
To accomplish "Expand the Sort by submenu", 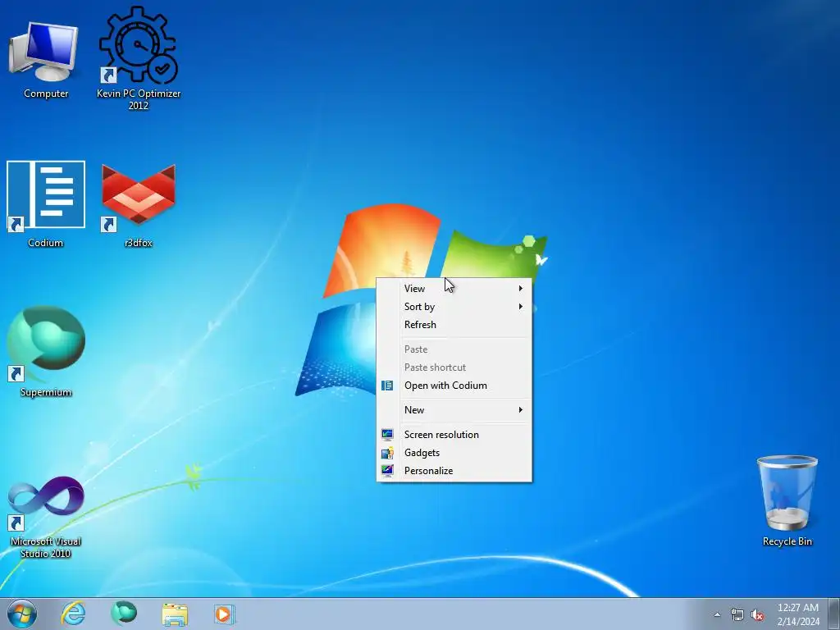I will click(x=454, y=307).
